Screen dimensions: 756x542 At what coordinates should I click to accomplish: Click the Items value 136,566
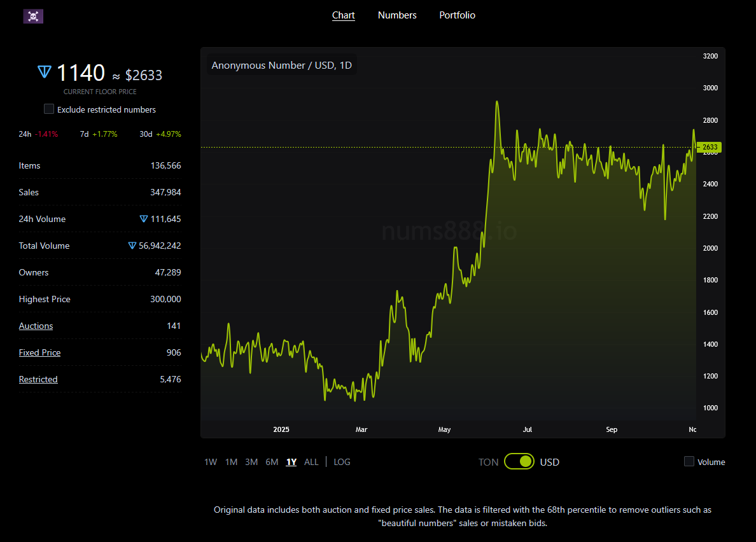coord(166,166)
